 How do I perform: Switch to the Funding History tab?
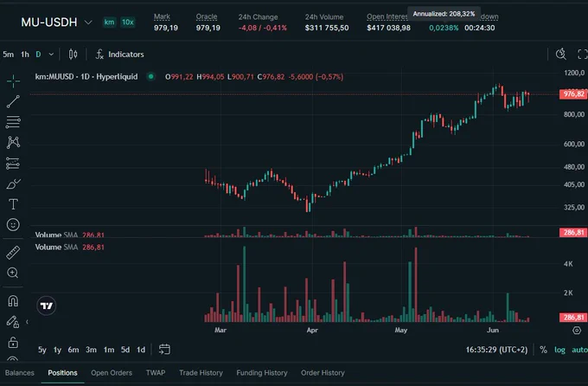[262, 373]
